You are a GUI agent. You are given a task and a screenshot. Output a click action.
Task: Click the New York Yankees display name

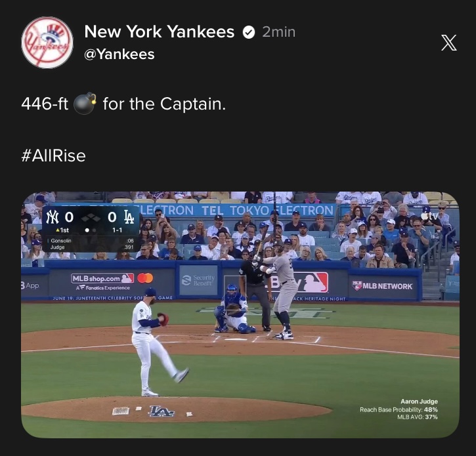tap(160, 31)
